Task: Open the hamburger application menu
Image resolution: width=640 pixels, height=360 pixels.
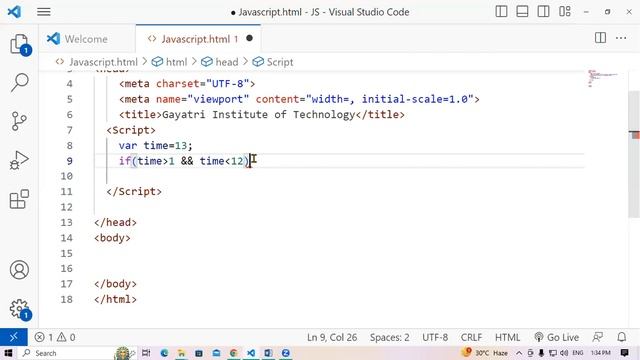Action: (x=44, y=12)
